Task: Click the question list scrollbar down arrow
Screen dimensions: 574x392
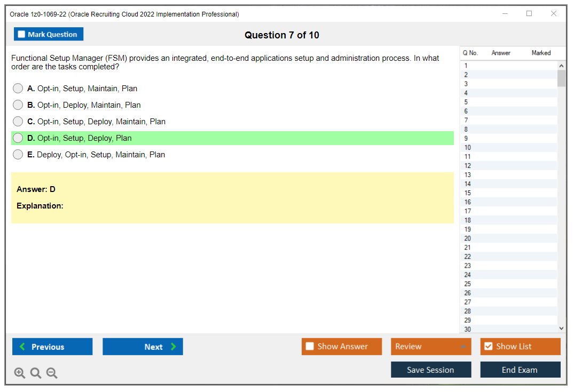Action: tap(561, 328)
